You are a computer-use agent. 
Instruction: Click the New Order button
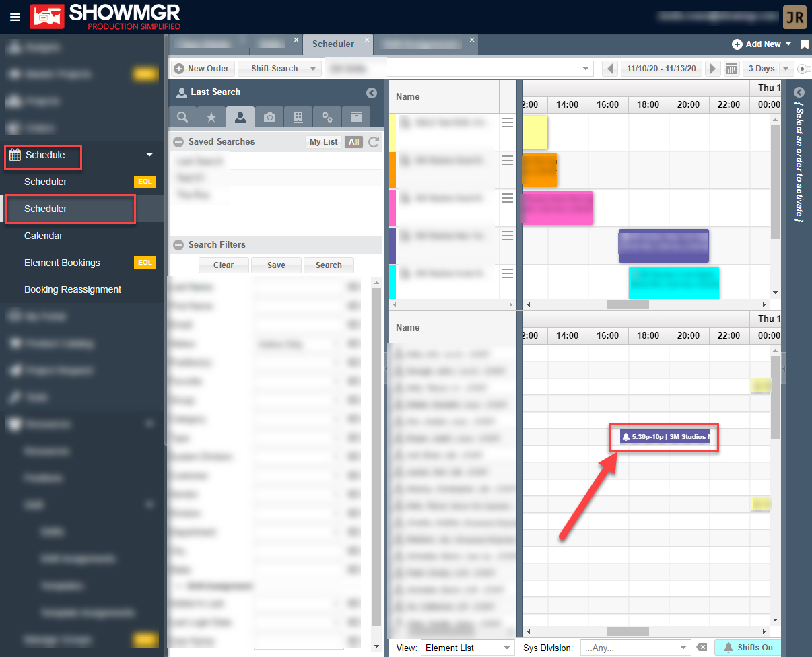click(202, 68)
